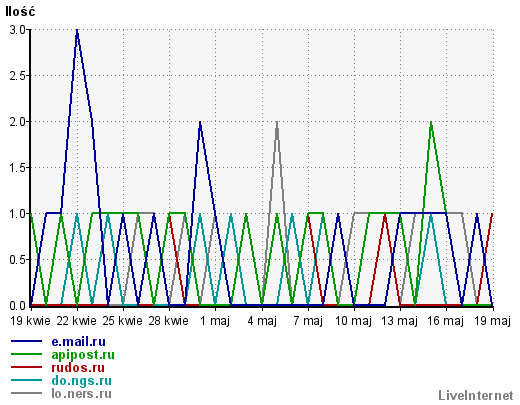Click the 19 maj axis label

pyautogui.click(x=492, y=321)
